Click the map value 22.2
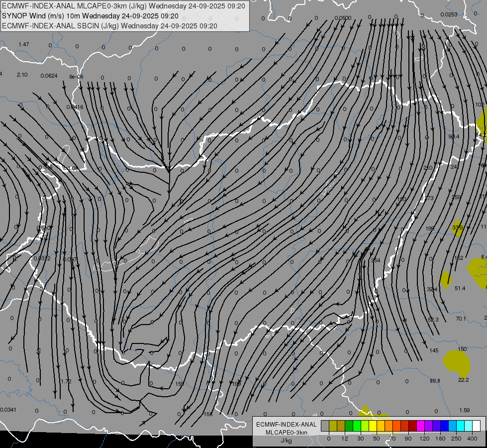 (464, 380)
